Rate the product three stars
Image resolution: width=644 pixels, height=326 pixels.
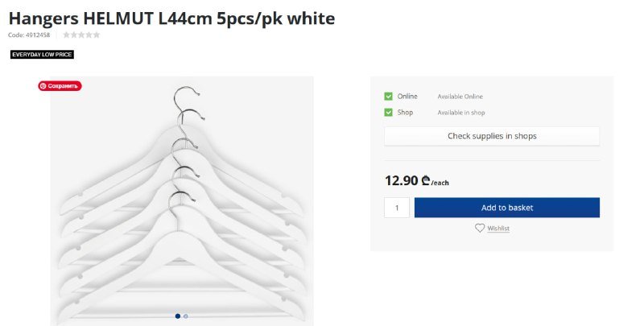pos(81,35)
